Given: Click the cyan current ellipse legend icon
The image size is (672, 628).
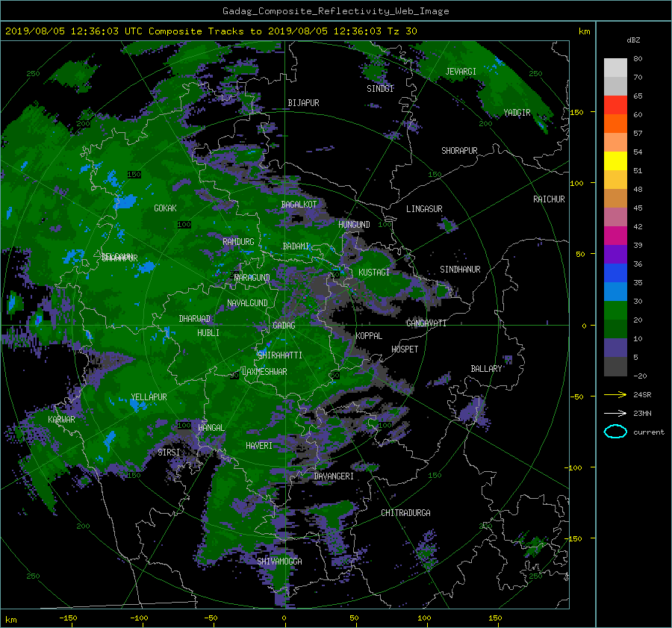Looking at the screenshot, I should (x=615, y=432).
